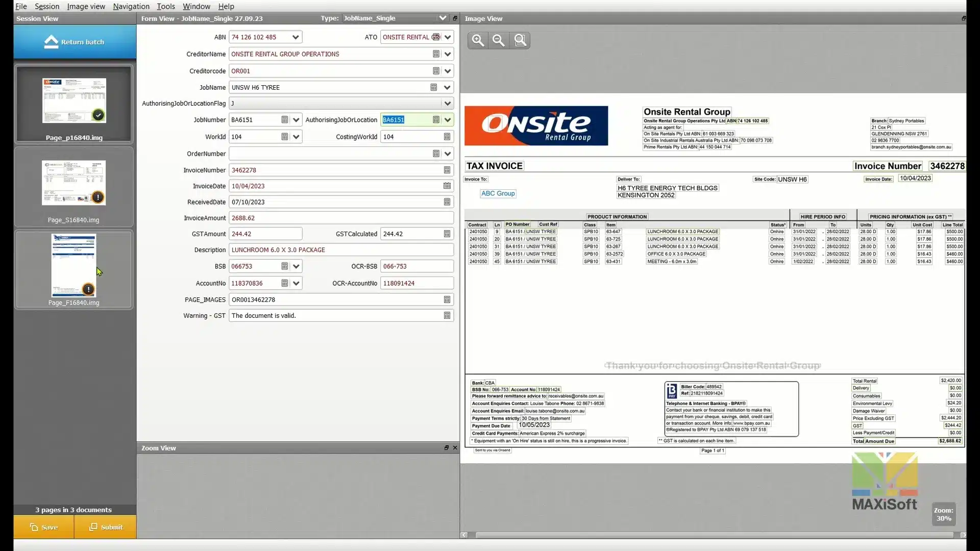The image size is (980, 551).
Task: Click calculator icon in GSTCalculated field
Action: pyautogui.click(x=447, y=234)
